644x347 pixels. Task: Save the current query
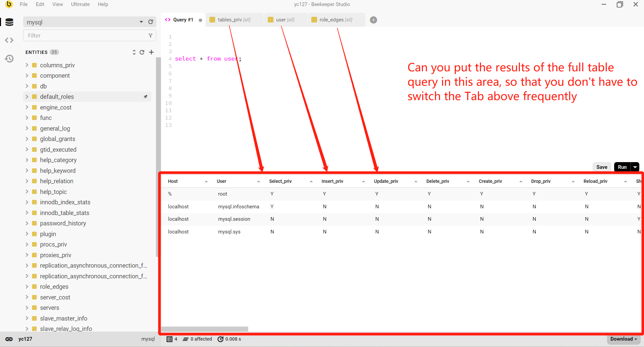pyautogui.click(x=602, y=167)
